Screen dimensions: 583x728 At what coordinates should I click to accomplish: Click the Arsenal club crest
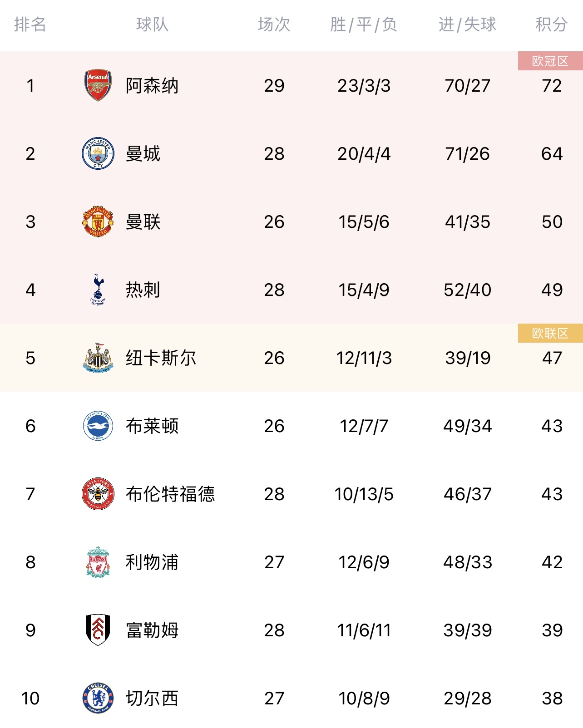tap(98, 85)
